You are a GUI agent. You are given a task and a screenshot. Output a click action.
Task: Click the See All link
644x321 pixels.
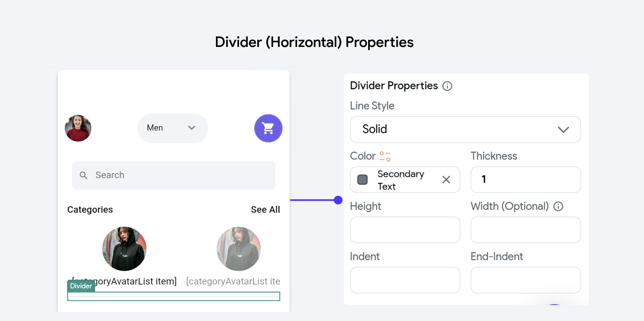coord(265,210)
